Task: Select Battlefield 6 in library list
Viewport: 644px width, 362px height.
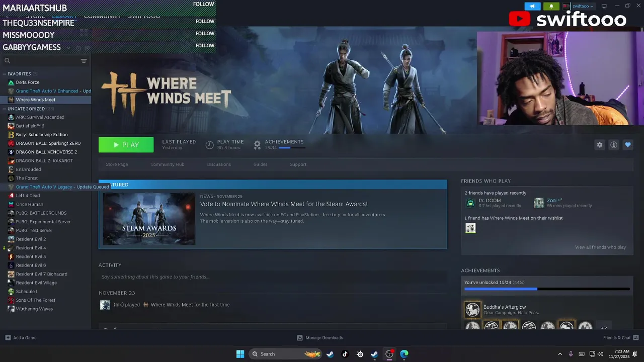Action: [30, 126]
